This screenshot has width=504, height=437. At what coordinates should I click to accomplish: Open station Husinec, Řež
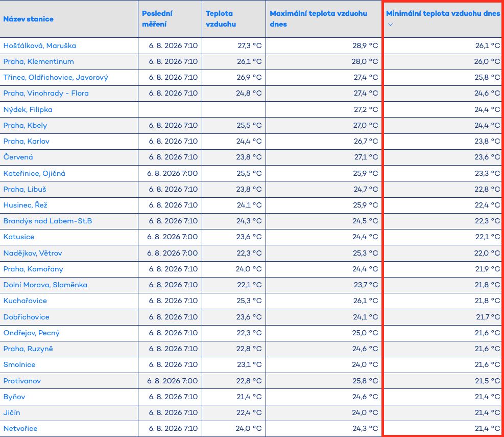point(26,205)
